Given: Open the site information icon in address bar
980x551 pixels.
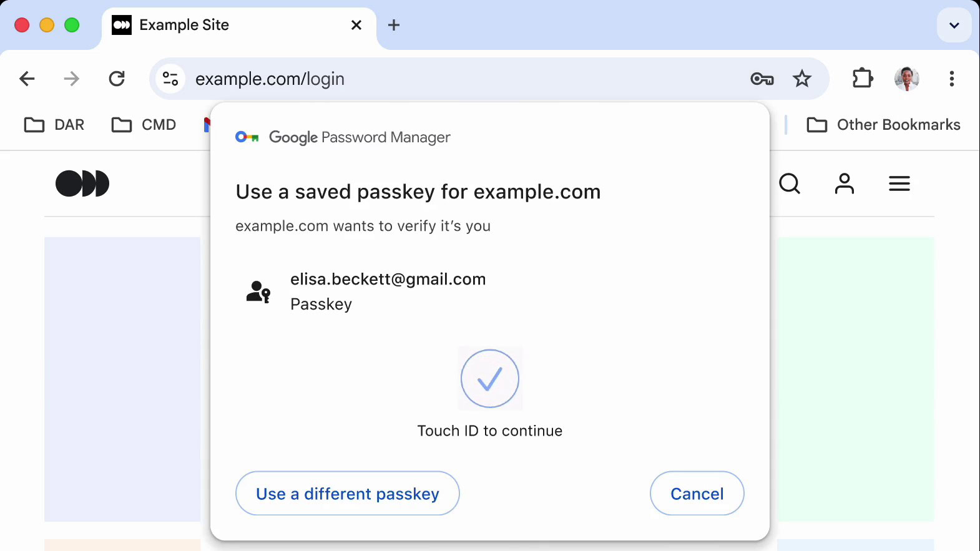Looking at the screenshot, I should [x=170, y=79].
